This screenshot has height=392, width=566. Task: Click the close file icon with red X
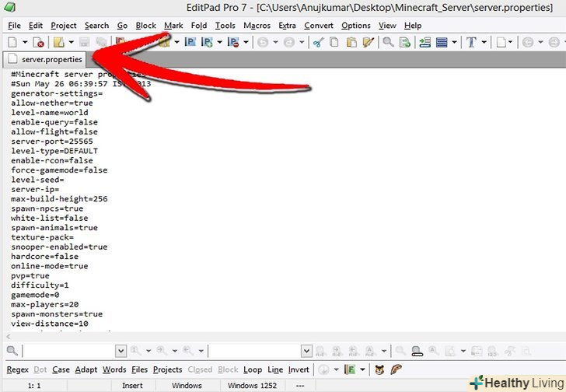pos(38,42)
